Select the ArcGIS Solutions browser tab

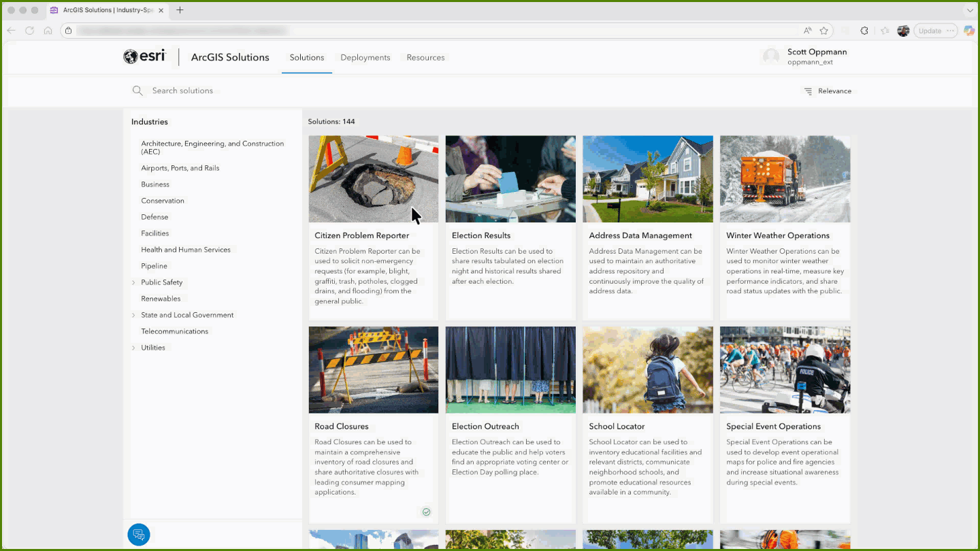click(x=108, y=10)
